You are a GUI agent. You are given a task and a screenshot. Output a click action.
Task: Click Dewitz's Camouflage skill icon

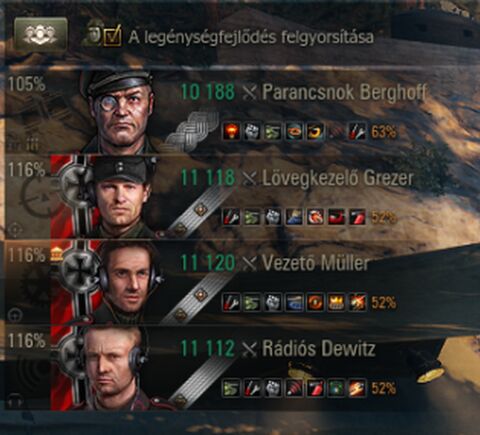pyautogui.click(x=231, y=388)
